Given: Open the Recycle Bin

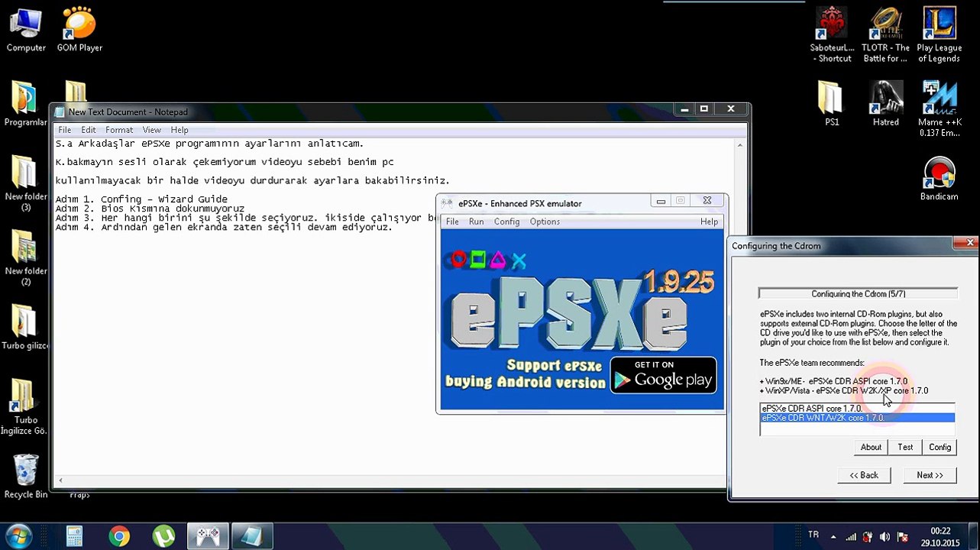Looking at the screenshot, I should point(26,477).
